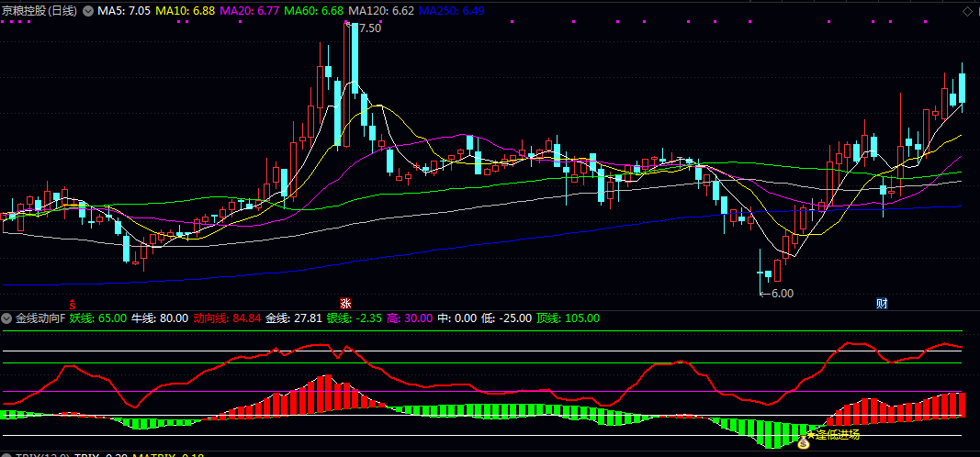Open the main chart indicator dropdown arrow
The image size is (980, 457).
[88, 12]
